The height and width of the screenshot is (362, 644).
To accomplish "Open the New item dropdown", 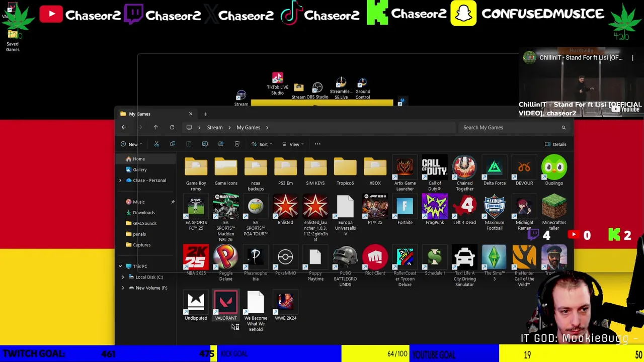I will click(x=131, y=144).
